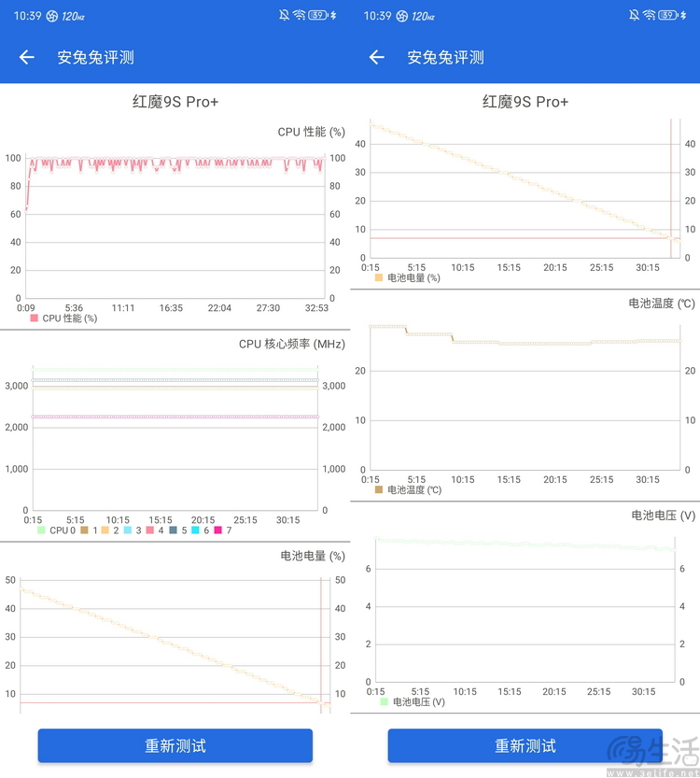The image size is (700, 778).
Task: Tap the 安兔兔评测 title on the left screen
Action: point(95,57)
